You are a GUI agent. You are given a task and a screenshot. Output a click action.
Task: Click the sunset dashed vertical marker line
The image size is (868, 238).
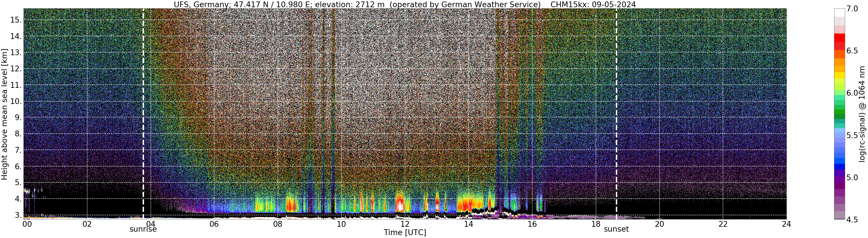[x=617, y=114]
